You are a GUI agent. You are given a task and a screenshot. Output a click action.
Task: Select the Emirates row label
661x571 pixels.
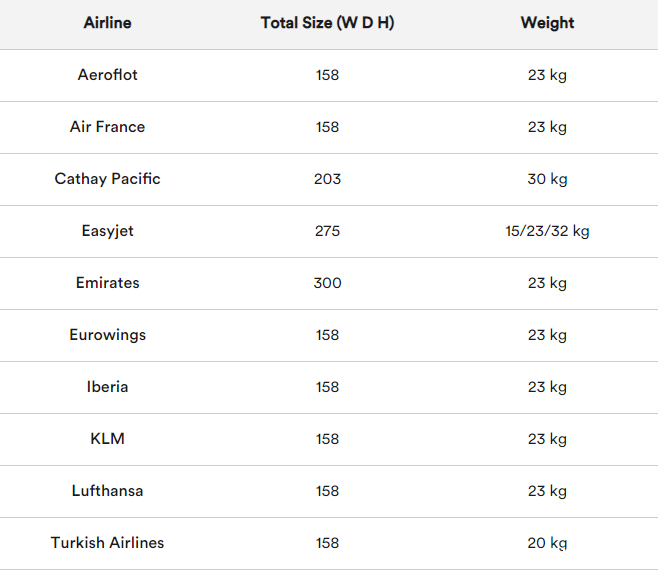coord(107,283)
